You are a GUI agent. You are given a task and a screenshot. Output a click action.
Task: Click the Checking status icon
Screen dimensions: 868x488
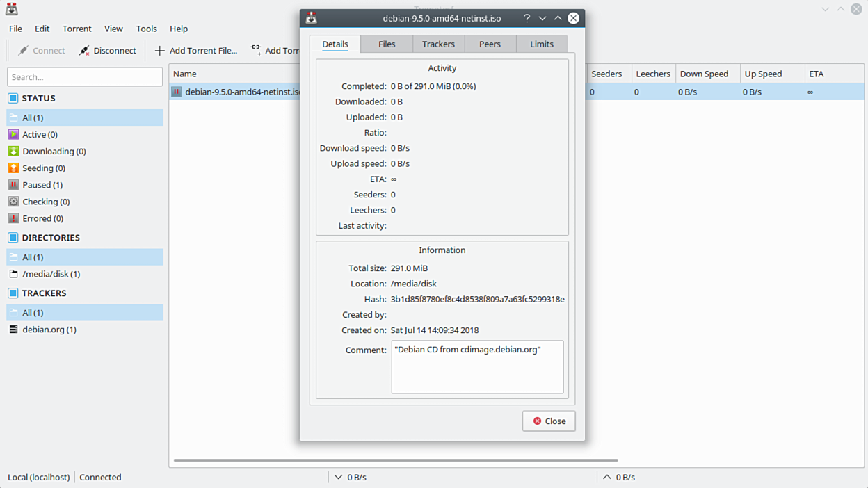click(x=13, y=201)
